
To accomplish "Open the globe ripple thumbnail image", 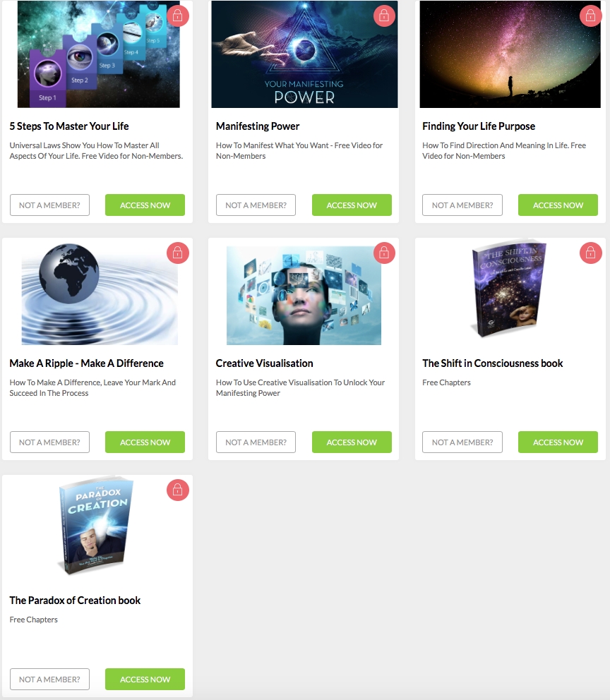I will pyautogui.click(x=100, y=294).
